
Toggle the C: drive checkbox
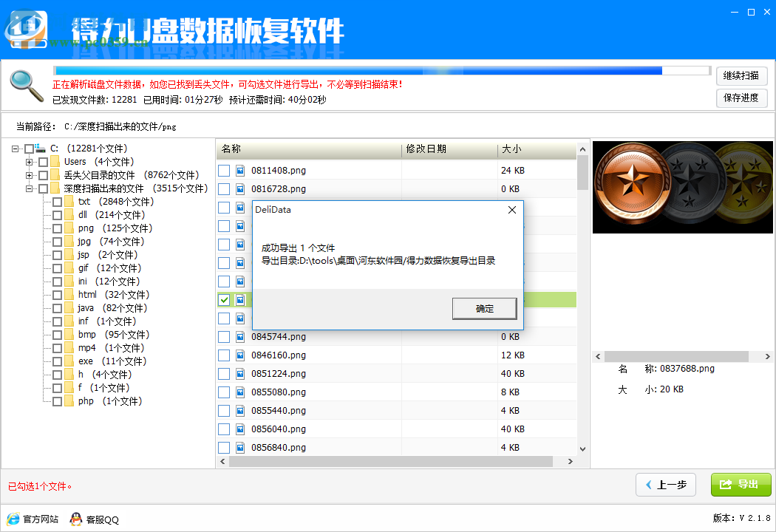[30, 148]
